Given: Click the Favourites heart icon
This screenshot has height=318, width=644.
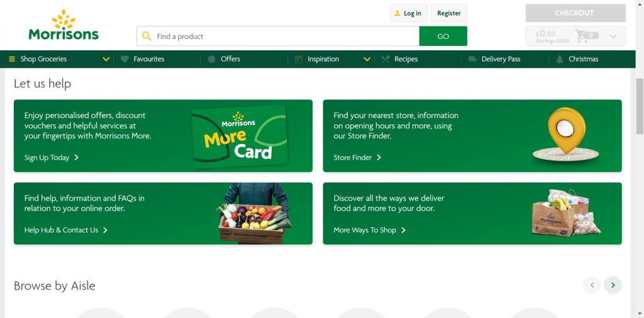Looking at the screenshot, I should (125, 59).
